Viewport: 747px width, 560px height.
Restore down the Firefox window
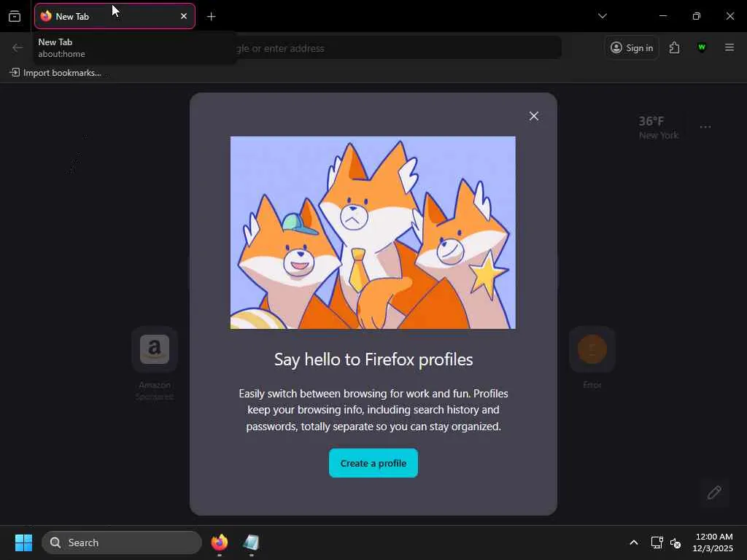pos(696,16)
